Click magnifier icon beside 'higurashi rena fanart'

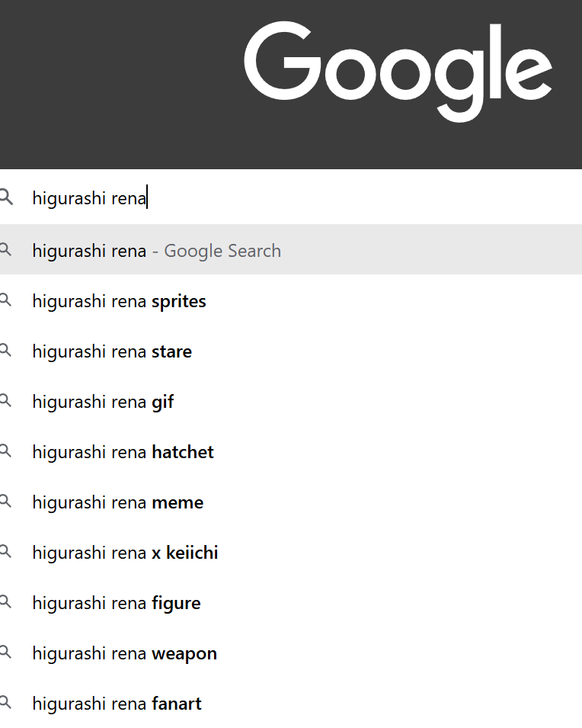coord(5,703)
